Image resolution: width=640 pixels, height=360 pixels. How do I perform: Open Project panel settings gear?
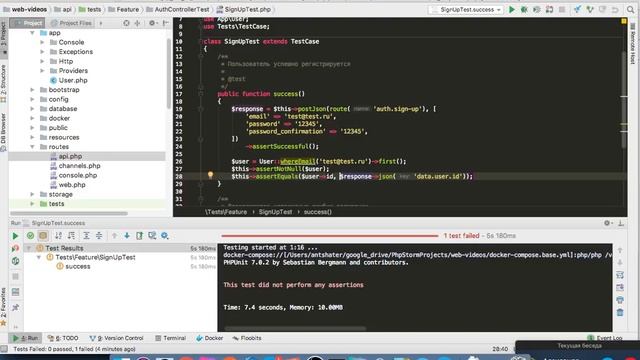(x=152, y=23)
